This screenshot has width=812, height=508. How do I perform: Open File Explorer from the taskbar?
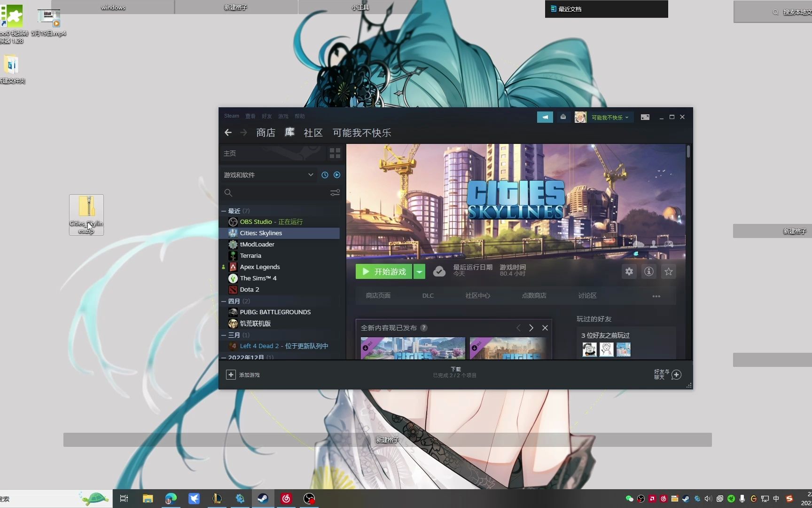(148, 499)
